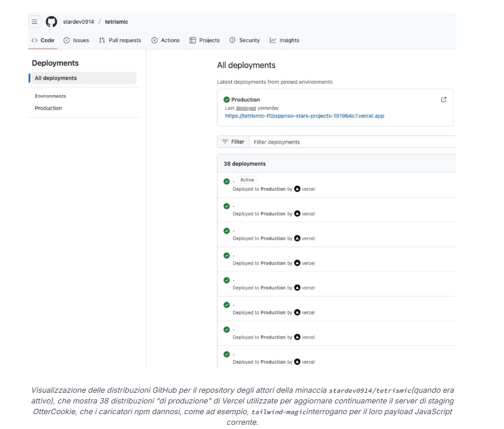Open the tetrismic repository link

(x=116, y=22)
